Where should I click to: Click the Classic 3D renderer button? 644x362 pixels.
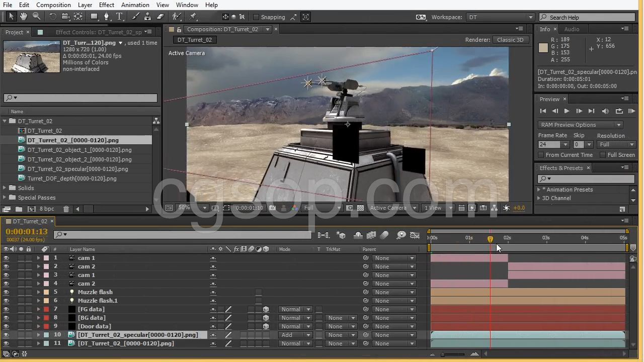point(510,40)
